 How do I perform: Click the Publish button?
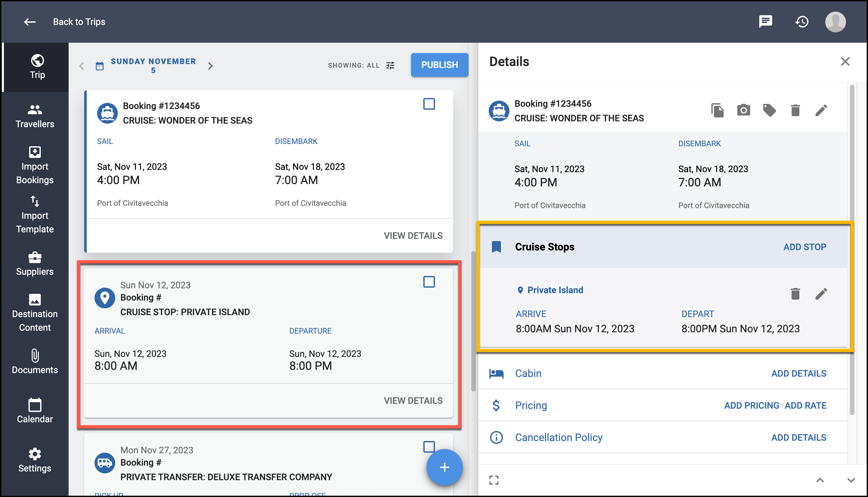tap(439, 65)
